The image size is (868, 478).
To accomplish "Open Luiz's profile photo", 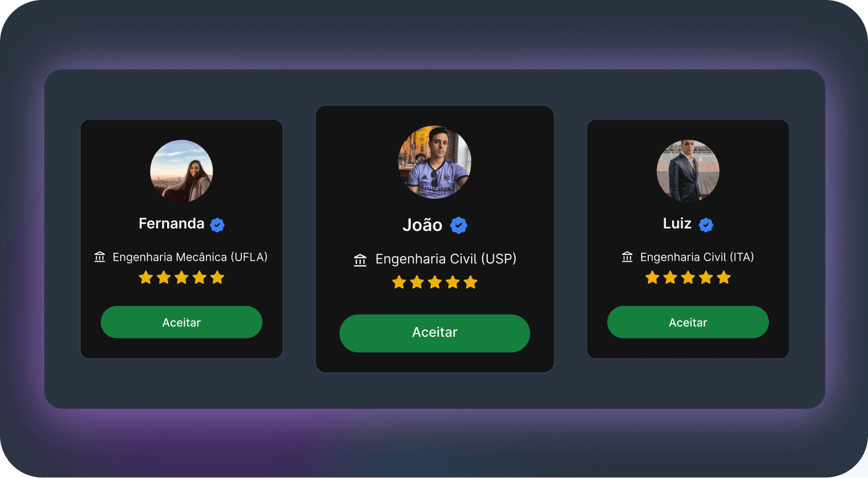I will [688, 171].
